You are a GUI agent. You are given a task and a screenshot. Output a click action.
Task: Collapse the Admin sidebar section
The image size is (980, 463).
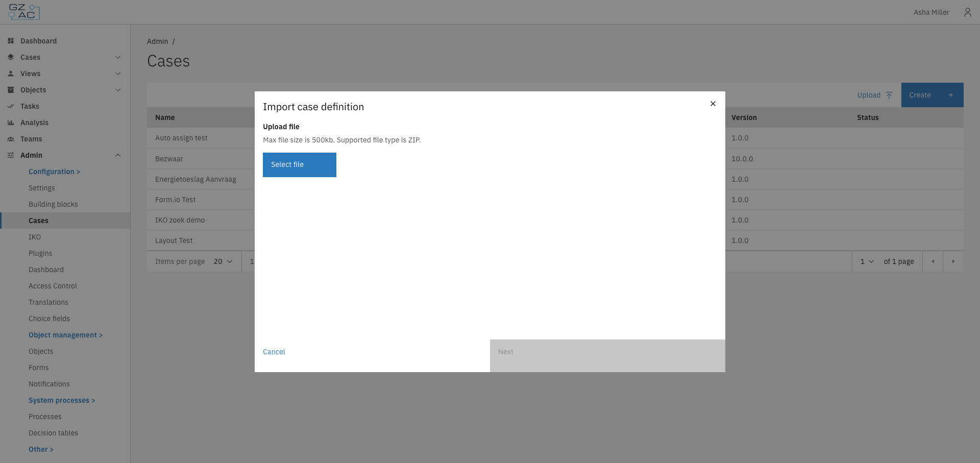118,155
